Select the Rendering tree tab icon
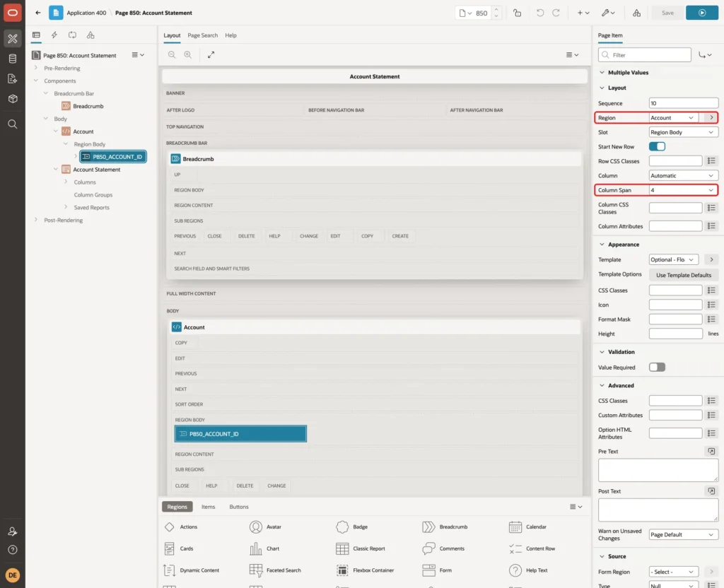Viewport: 724px width, 588px height. click(36, 35)
